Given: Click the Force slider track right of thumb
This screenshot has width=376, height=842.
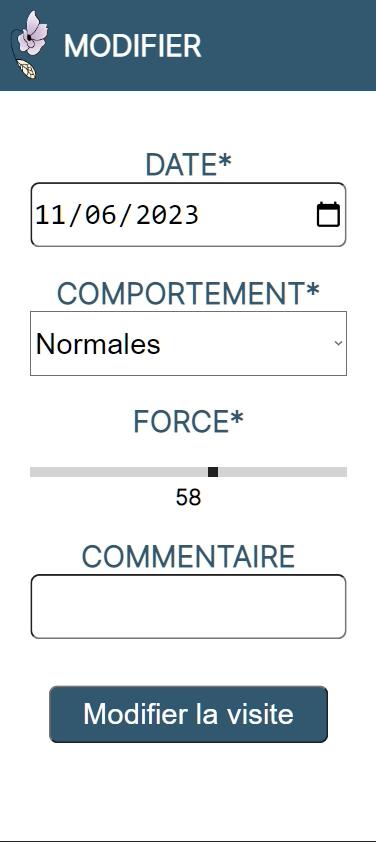Looking at the screenshot, I should tap(283, 472).
